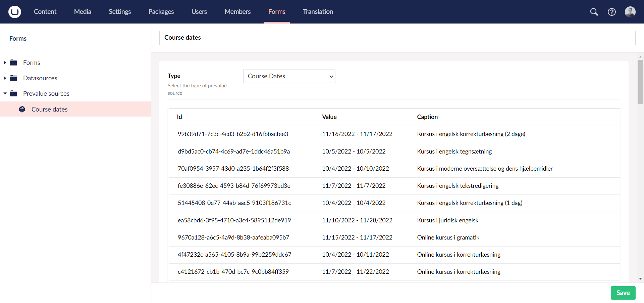Screen dimensions: 644x303
Task: Open the Kursus i juridisk engelsk caption link
Action: (x=448, y=220)
